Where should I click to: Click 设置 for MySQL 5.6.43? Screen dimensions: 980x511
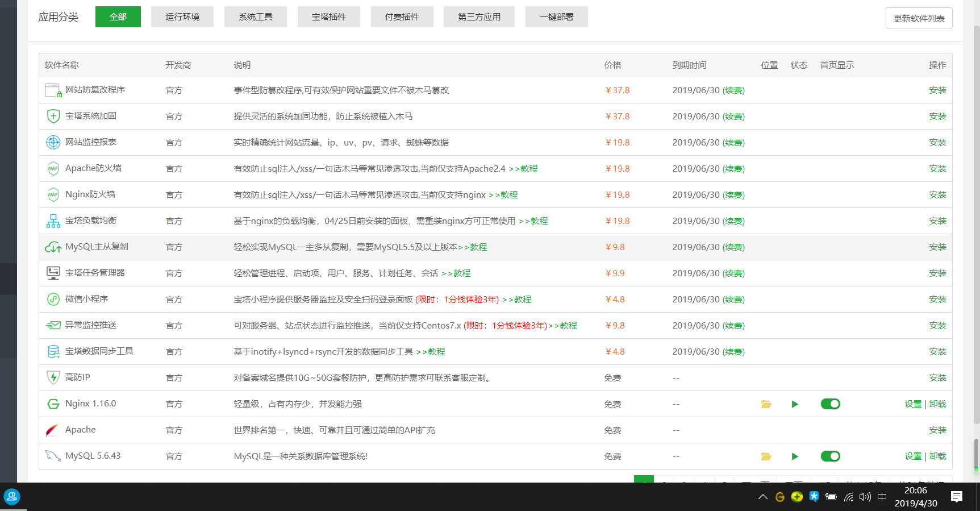click(x=913, y=456)
